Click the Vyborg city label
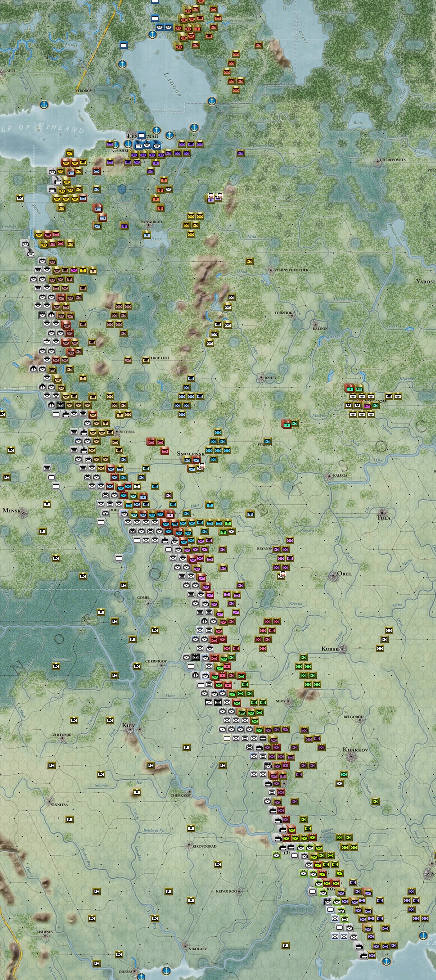This screenshot has width=436, height=980. pyautogui.click(x=83, y=90)
